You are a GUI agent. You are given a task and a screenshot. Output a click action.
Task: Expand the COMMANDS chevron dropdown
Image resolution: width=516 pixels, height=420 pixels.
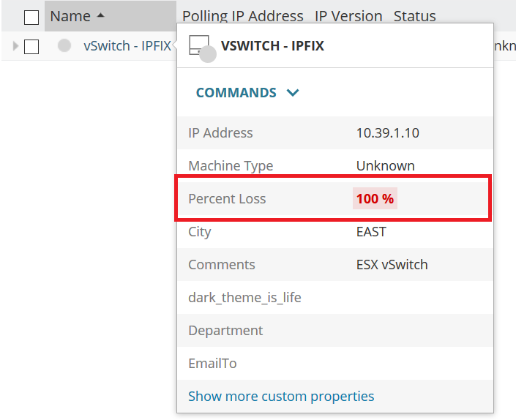(x=293, y=93)
